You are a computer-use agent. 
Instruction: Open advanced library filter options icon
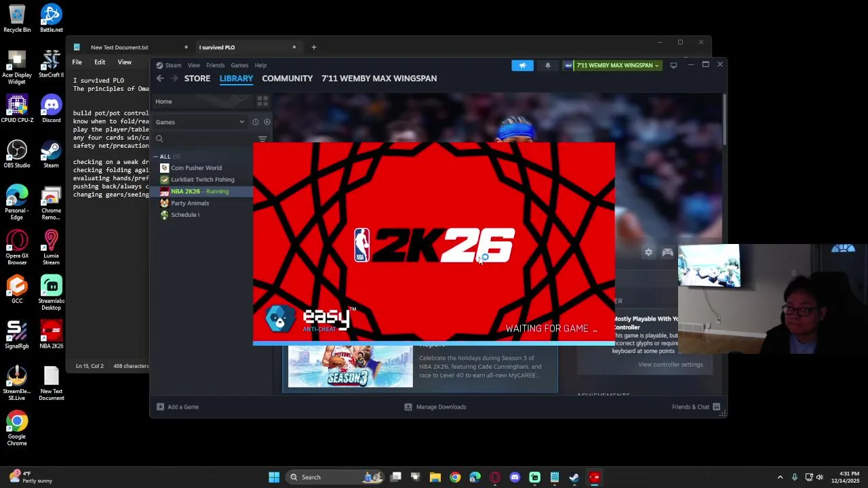(262, 138)
